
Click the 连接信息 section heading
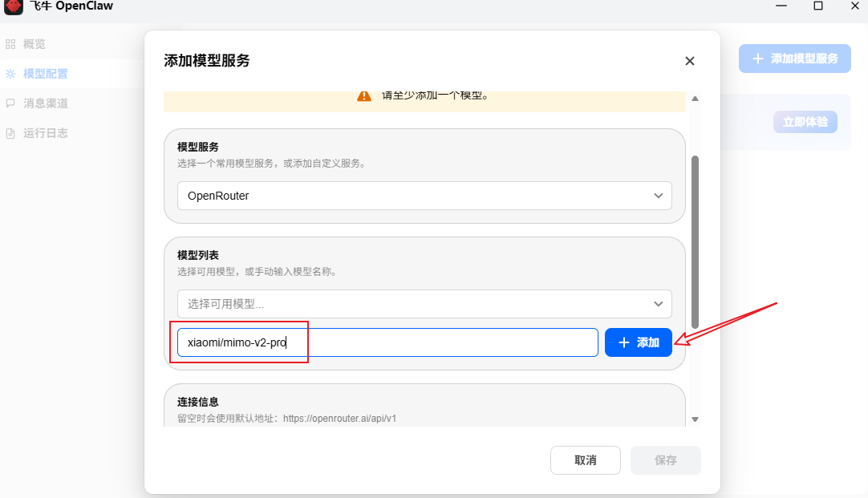tap(197, 403)
